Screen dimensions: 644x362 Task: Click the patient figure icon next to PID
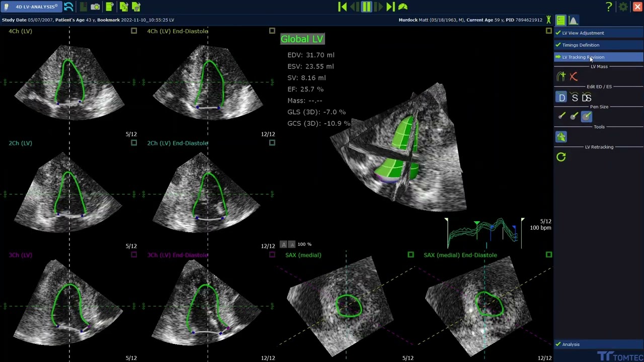point(548,20)
